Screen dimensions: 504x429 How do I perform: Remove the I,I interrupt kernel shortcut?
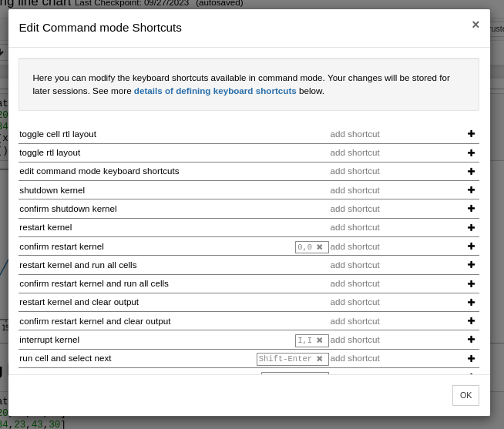[x=320, y=340]
